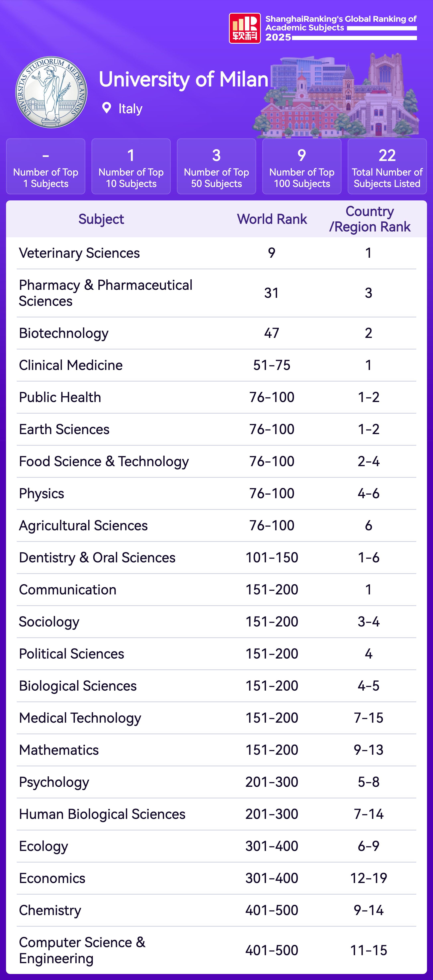Click the Country/Region Rank column header
Viewport: 433px width, 980px height.
tap(369, 219)
